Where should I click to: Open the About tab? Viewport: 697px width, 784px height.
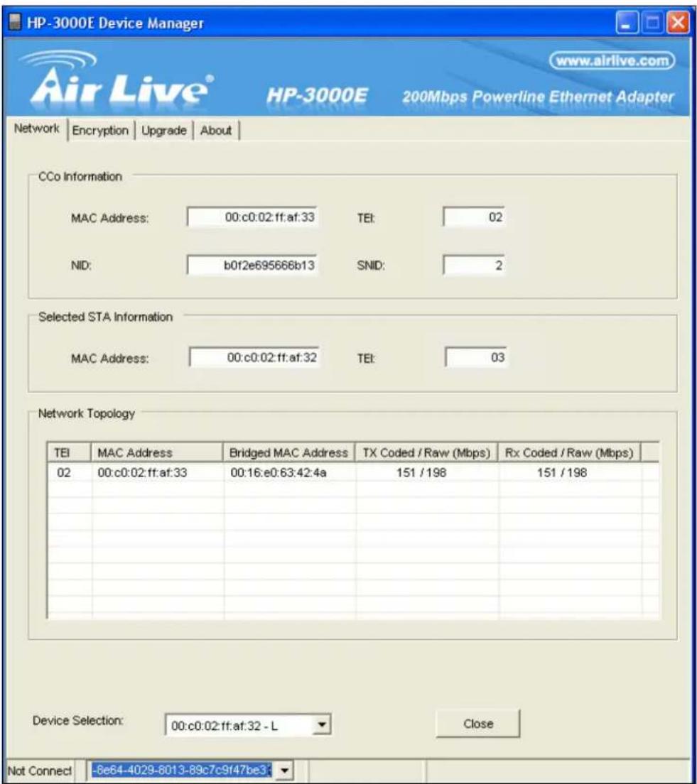216,131
